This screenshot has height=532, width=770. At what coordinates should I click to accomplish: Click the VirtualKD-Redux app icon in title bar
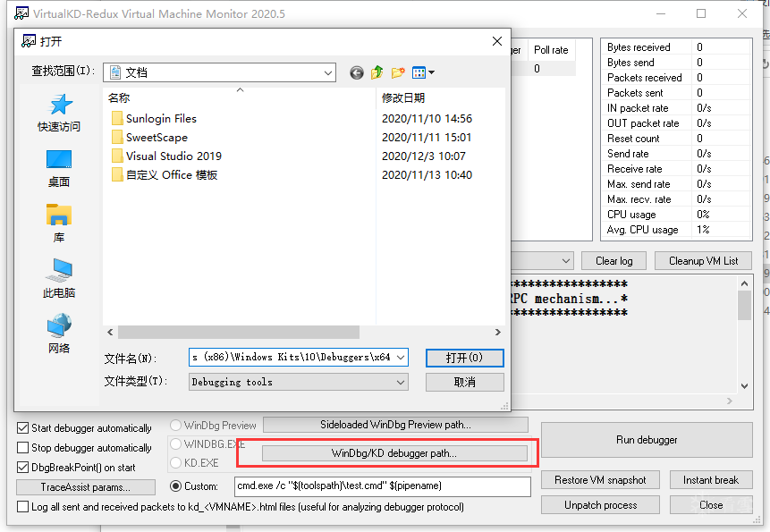coord(21,13)
